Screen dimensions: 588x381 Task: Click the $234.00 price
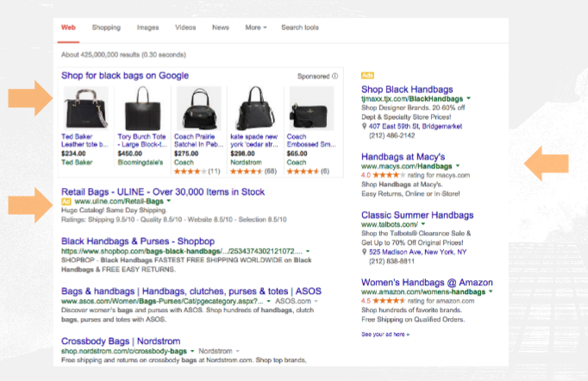(73, 153)
